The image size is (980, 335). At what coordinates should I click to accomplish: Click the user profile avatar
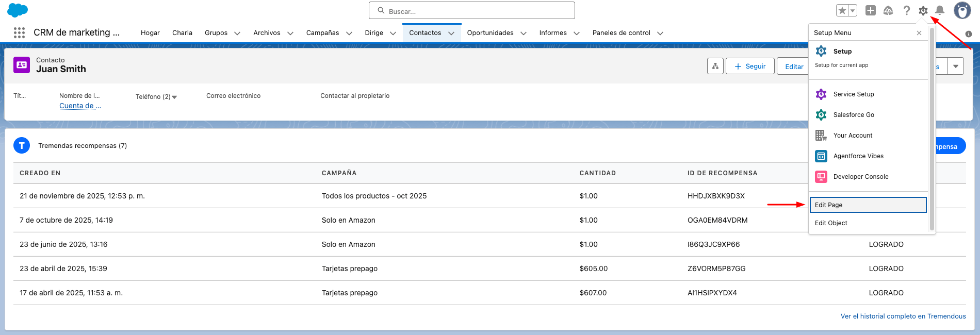(962, 10)
